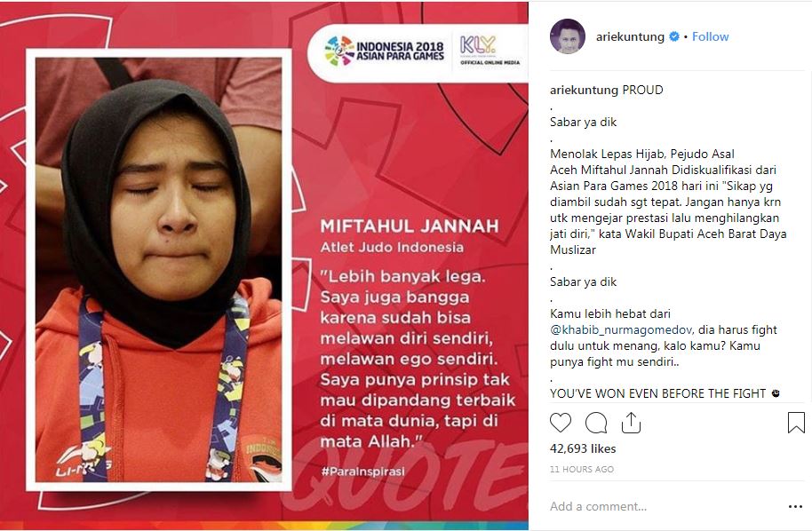Click the MIFTAHUL JANNAH name heading
812x531 pixels.
(x=409, y=226)
